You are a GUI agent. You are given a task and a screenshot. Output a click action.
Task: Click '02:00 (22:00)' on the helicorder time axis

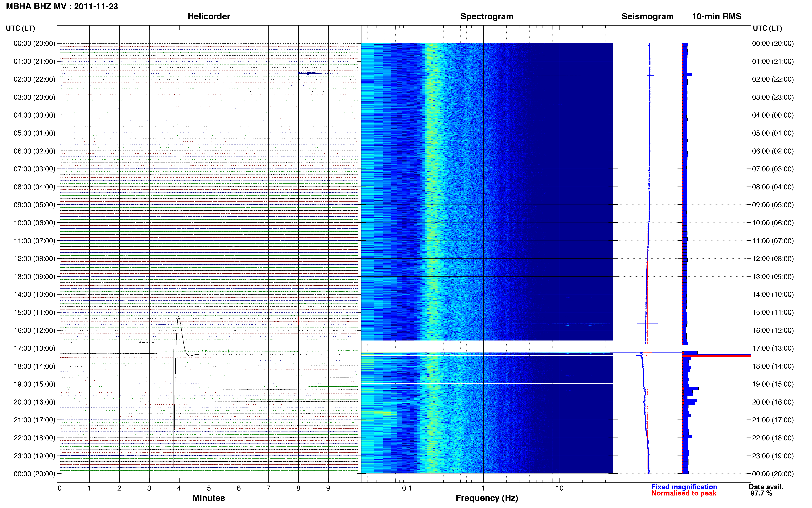[34, 79]
